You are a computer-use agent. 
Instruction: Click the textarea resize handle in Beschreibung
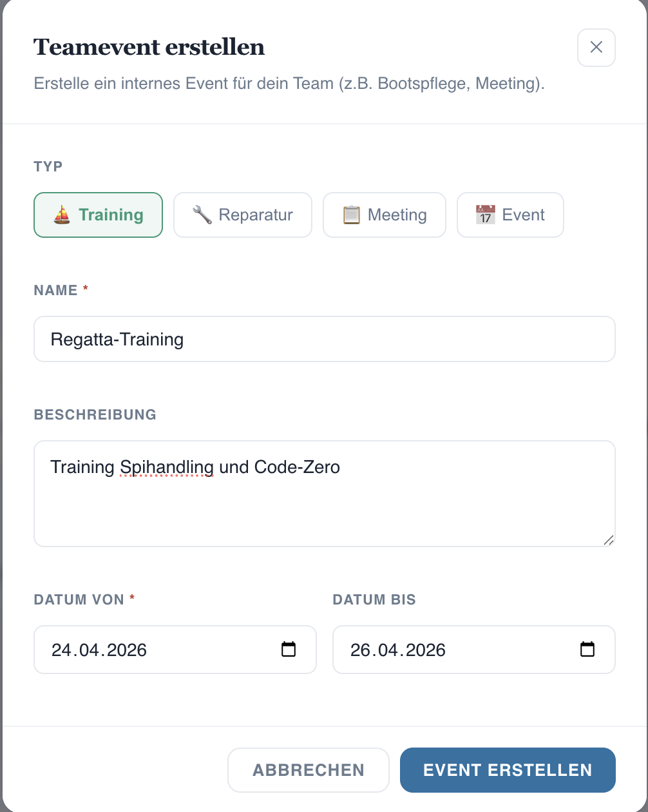609,540
